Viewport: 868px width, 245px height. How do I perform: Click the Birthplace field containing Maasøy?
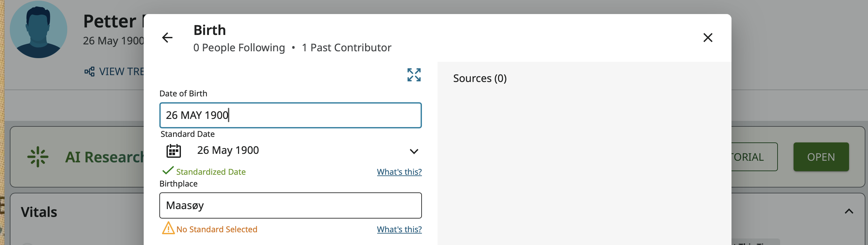coord(290,205)
